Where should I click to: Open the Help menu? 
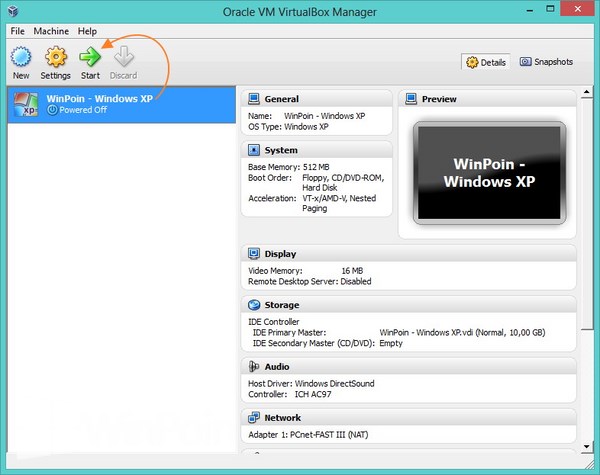click(x=87, y=31)
